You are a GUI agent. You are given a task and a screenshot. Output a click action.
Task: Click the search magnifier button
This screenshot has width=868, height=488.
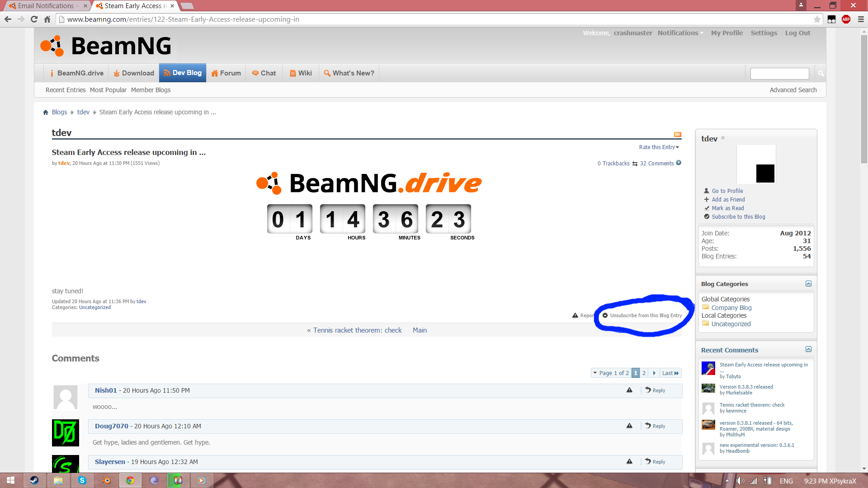pos(821,73)
